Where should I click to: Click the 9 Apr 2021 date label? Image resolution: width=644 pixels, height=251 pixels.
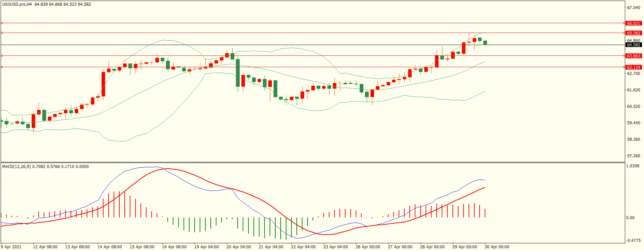[x=11, y=247]
